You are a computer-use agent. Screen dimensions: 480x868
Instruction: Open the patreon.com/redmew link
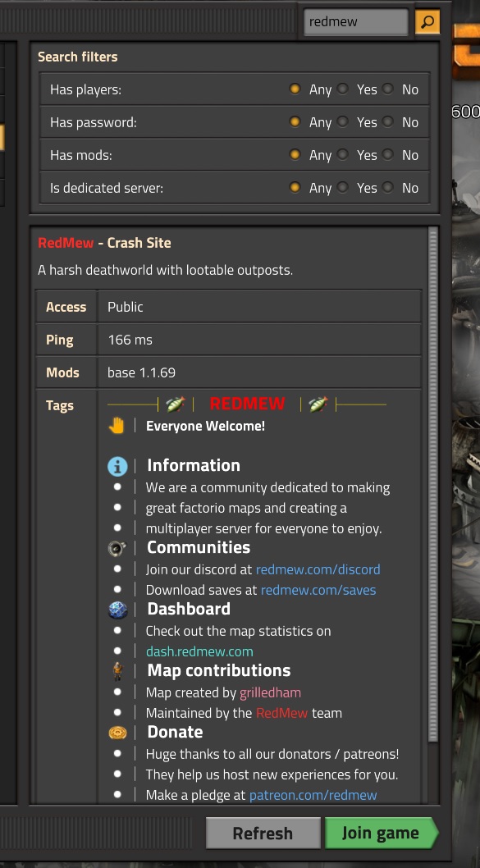[313, 796]
